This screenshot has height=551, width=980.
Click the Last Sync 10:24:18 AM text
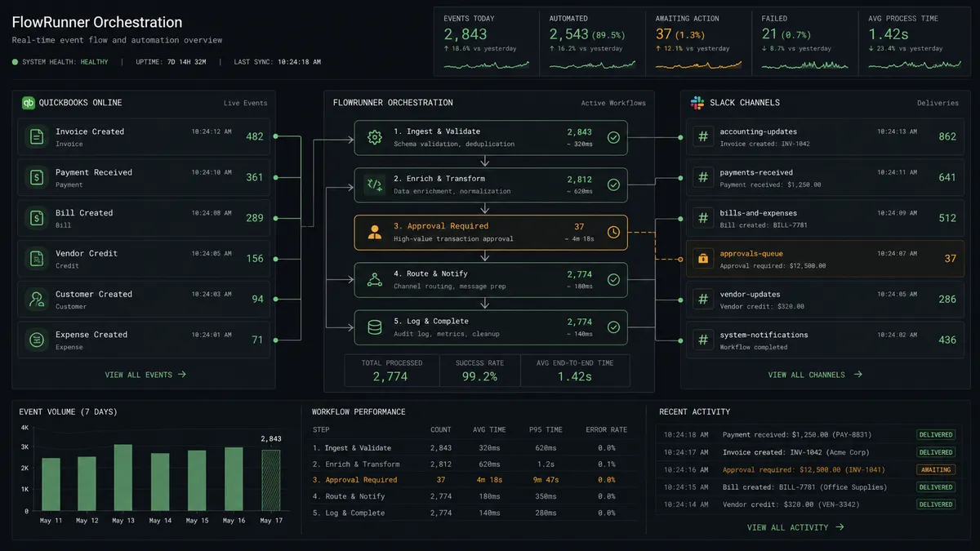pos(277,62)
